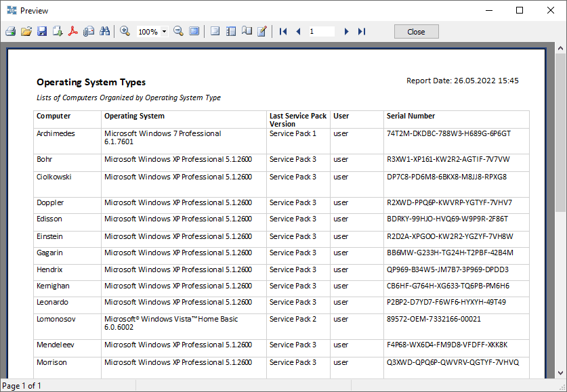
Task: Go to the next page
Action: click(346, 31)
